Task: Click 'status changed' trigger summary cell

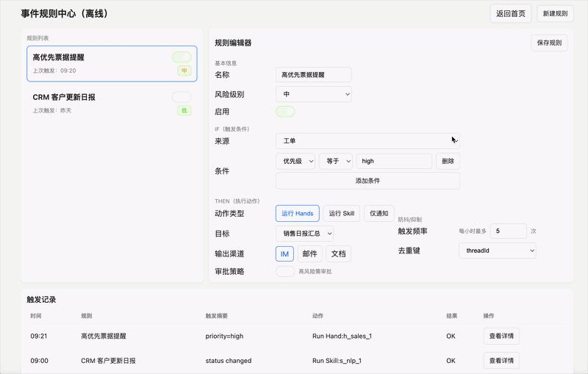Action: [229, 361]
